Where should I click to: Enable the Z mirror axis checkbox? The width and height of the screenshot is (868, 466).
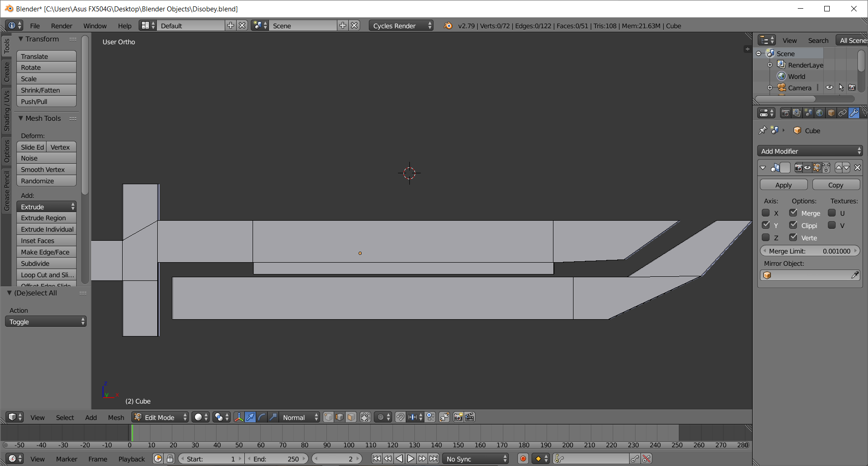tap(766, 238)
